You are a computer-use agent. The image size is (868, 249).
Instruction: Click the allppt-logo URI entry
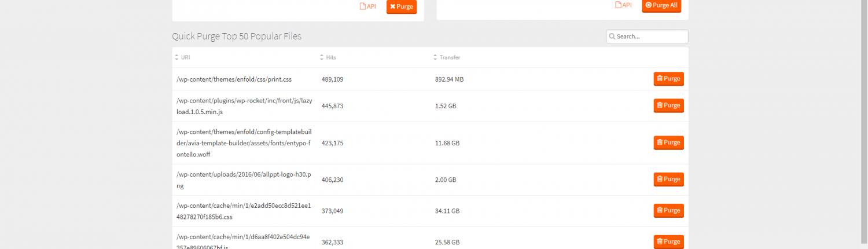point(244,180)
